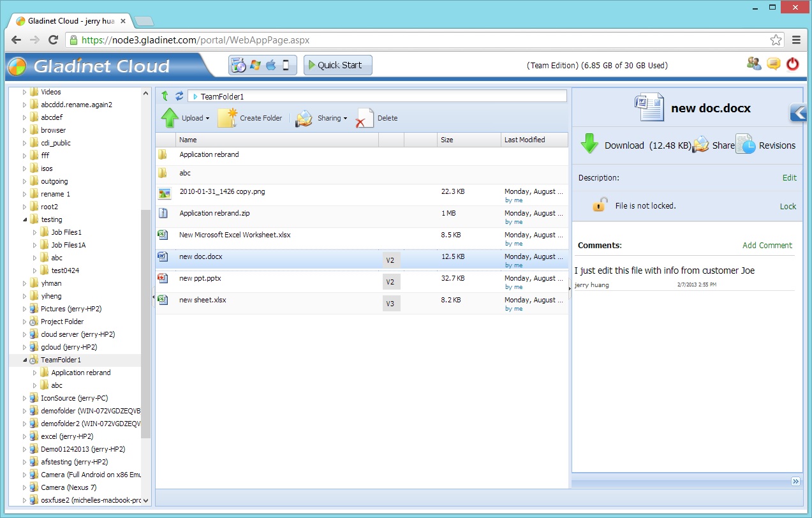The image size is (812, 518).
Task: Click the Lock link for file
Action: click(x=788, y=206)
